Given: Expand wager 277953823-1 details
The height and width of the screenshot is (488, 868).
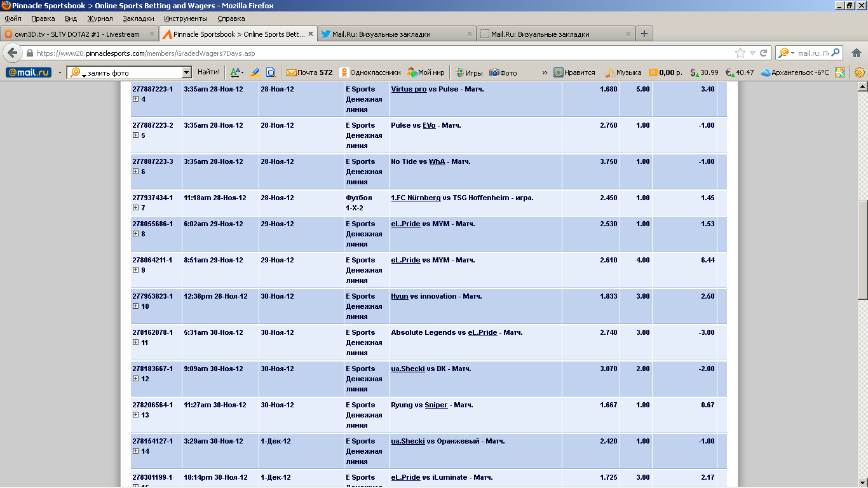Looking at the screenshot, I should (x=135, y=306).
